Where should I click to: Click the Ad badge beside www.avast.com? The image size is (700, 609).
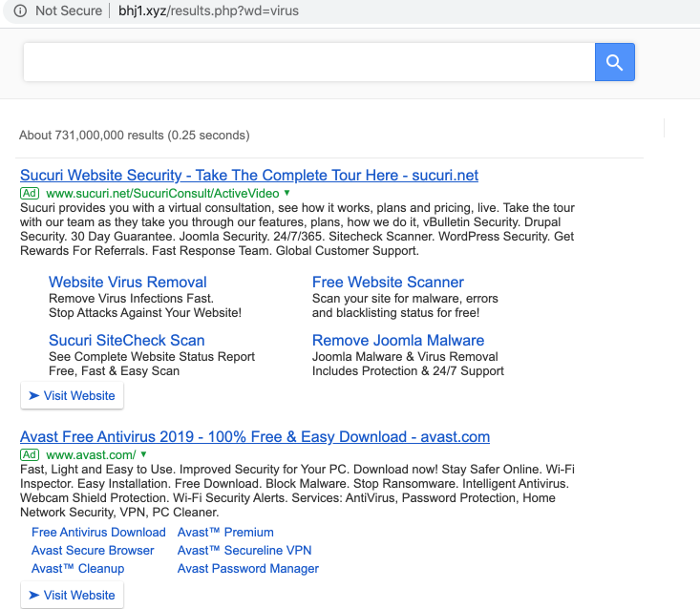coord(30,454)
